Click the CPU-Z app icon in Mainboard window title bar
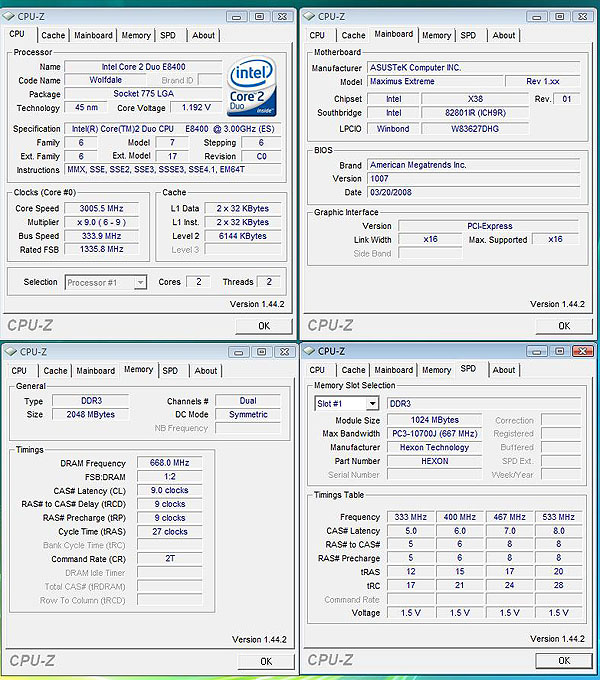This screenshot has height=680, width=600. (309, 16)
